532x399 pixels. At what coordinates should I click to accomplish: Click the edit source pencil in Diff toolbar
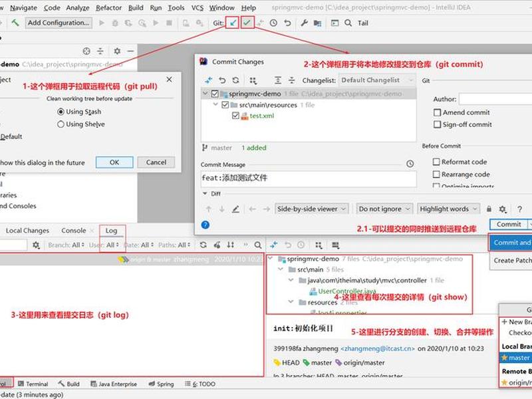pos(235,209)
